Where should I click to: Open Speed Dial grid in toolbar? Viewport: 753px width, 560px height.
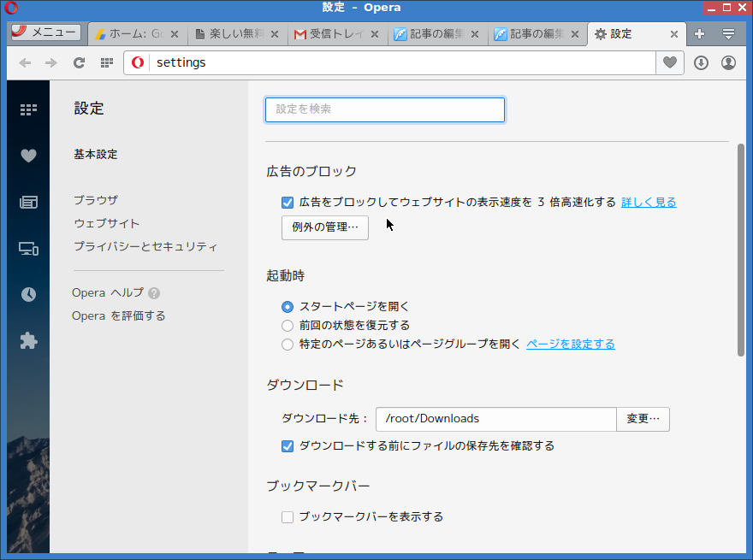(x=107, y=63)
